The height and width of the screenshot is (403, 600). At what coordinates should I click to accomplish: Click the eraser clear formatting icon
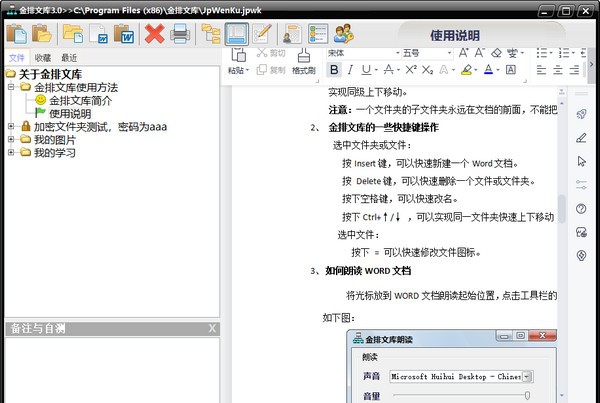(x=496, y=53)
